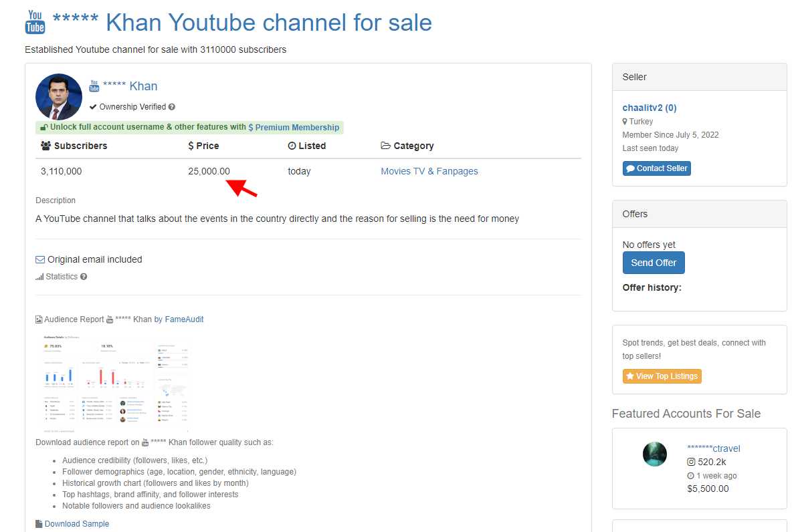
Task: Select the 3,110,000 subscribers value
Action: point(62,171)
